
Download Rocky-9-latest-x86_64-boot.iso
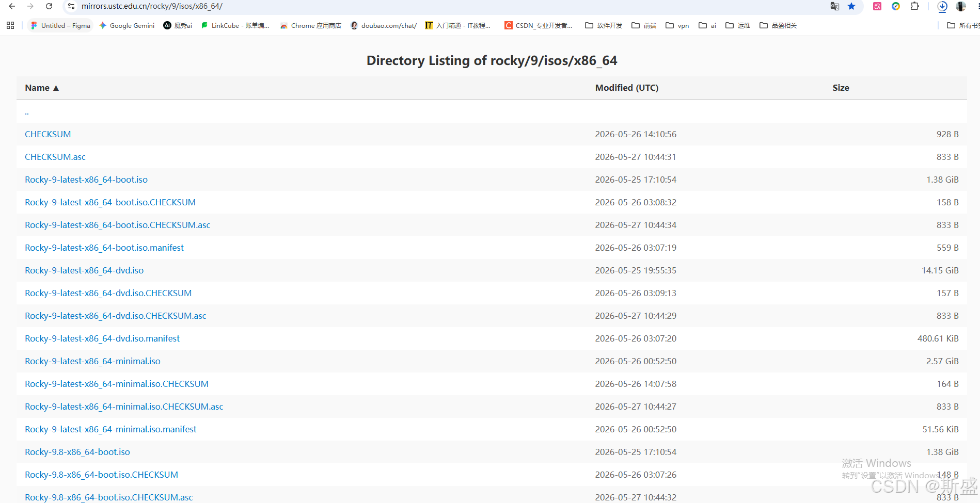(x=86, y=180)
